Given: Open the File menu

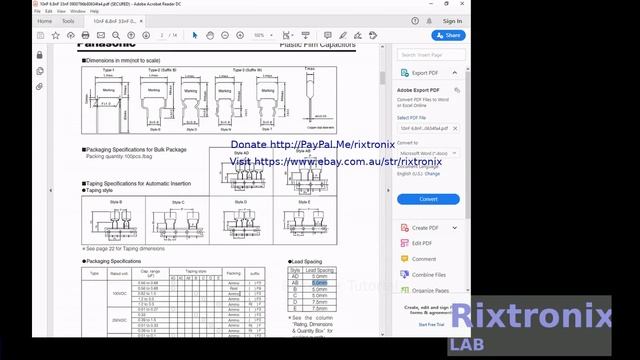Looking at the screenshot, I should [38, 11].
